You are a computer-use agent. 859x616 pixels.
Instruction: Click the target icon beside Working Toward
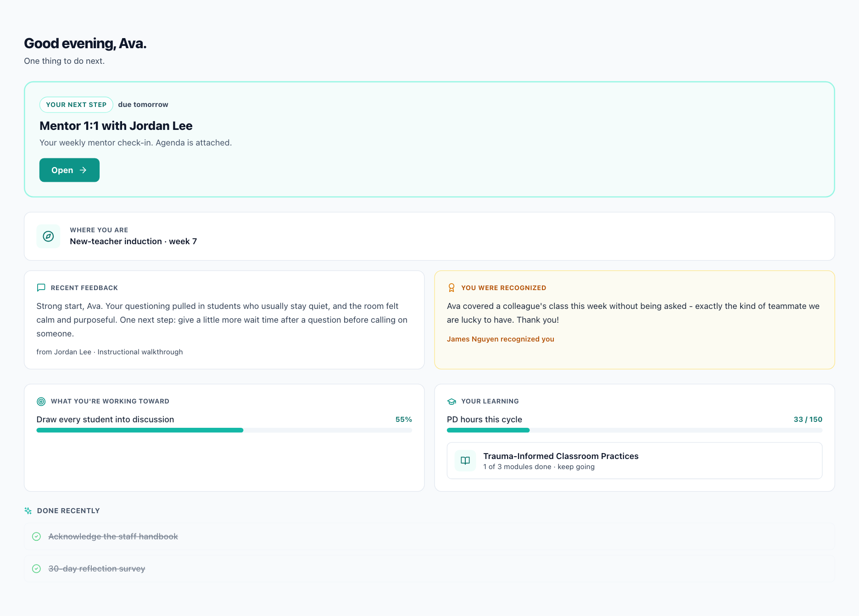[x=41, y=401]
